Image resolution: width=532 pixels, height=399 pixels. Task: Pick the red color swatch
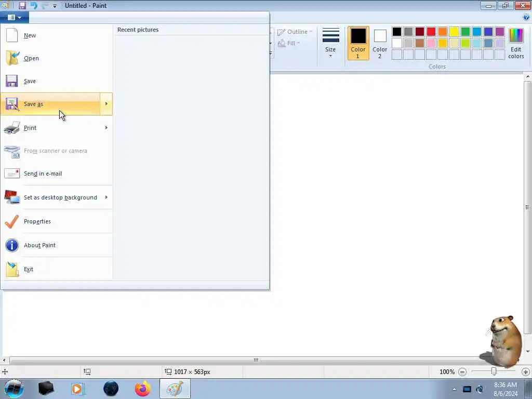(x=431, y=32)
